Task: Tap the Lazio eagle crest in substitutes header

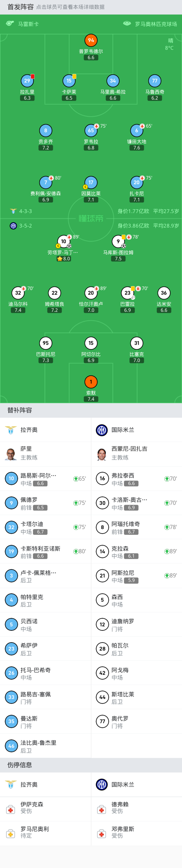Action: (11, 430)
